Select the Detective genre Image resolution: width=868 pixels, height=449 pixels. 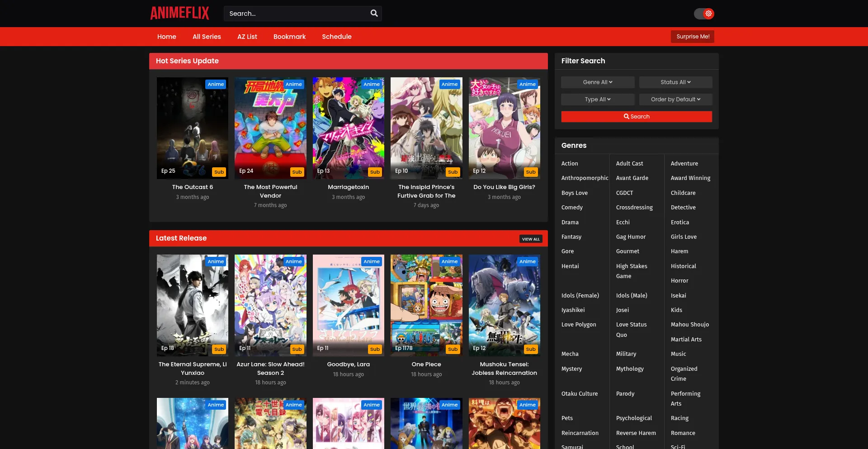(683, 208)
